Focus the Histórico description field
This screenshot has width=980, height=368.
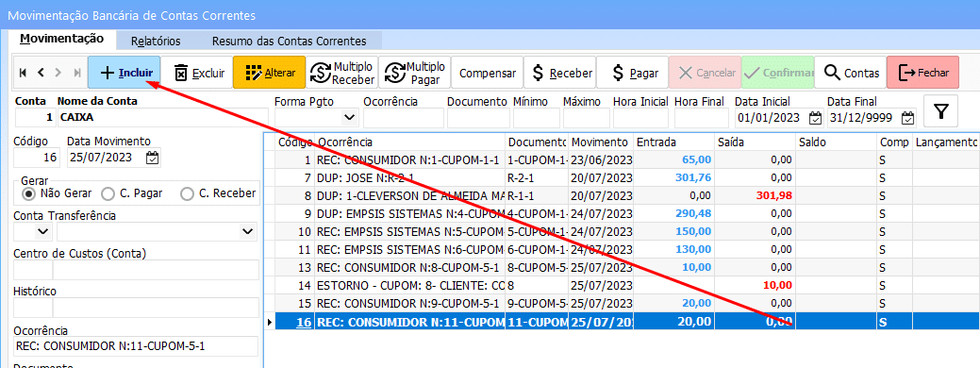click(x=156, y=308)
